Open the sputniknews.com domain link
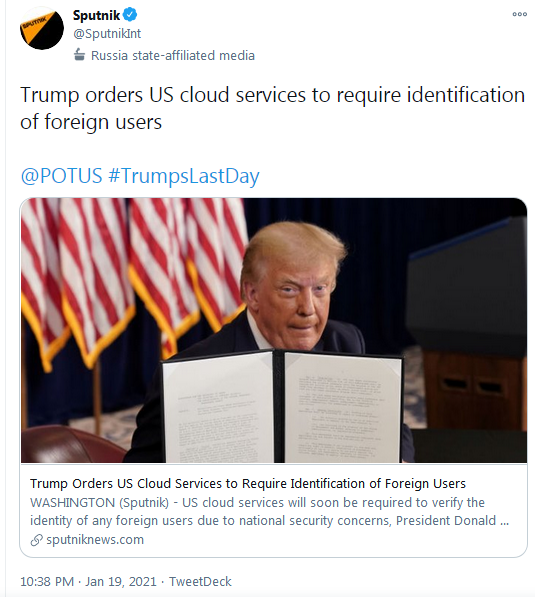The width and height of the screenshot is (535, 597). pos(95,540)
